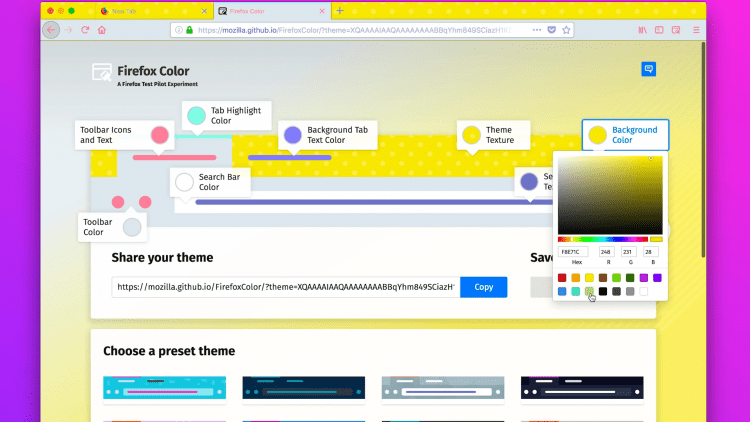Screen dimensions: 750x422
Task: Click the current color preview box beside hue slider
Action: 656,239
